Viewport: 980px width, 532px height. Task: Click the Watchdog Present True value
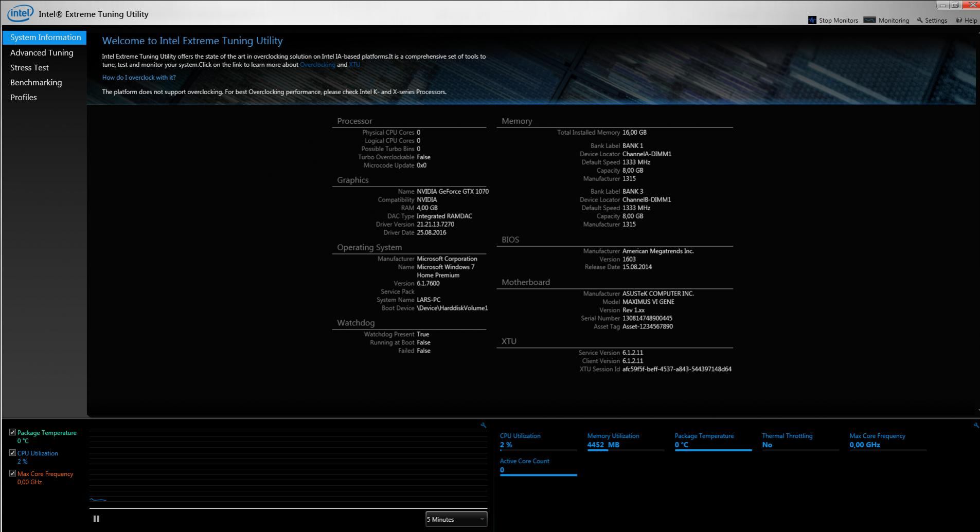[x=423, y=334]
